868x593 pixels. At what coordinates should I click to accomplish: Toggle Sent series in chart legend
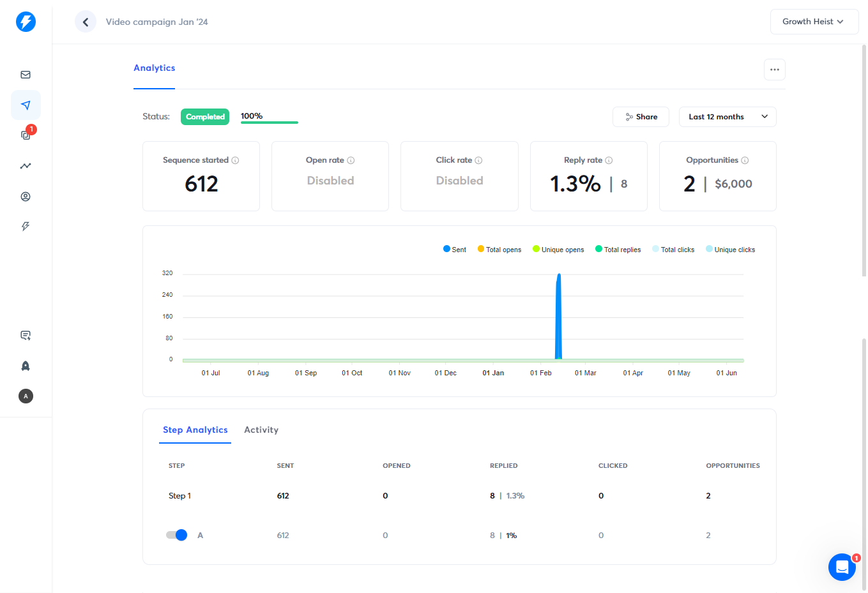[x=455, y=250]
